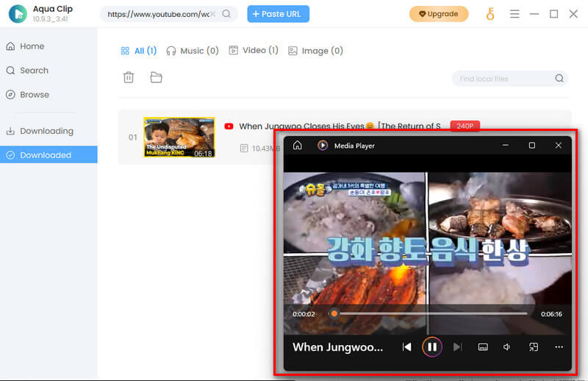Click the Media Player seek slider handle
Viewport: 588px width, 381px height.
(334, 313)
